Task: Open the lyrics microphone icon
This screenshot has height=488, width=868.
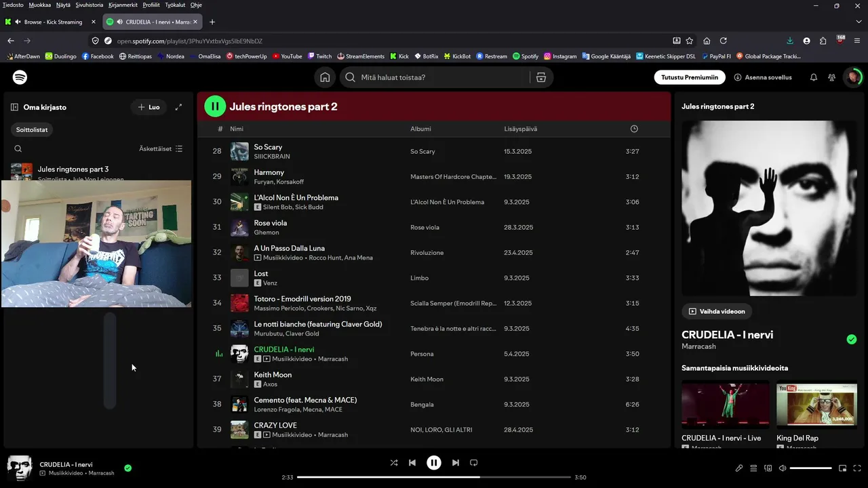Action: pos(739,468)
